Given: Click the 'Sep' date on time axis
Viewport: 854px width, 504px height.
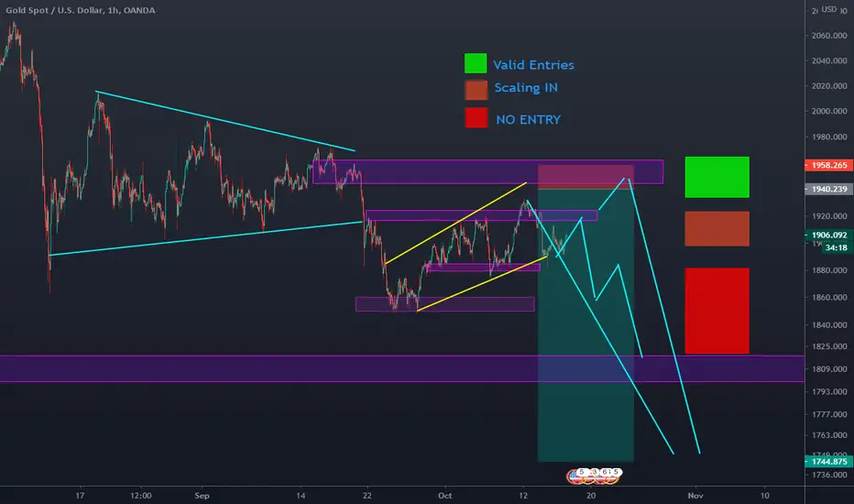Looking at the screenshot, I should [203, 495].
